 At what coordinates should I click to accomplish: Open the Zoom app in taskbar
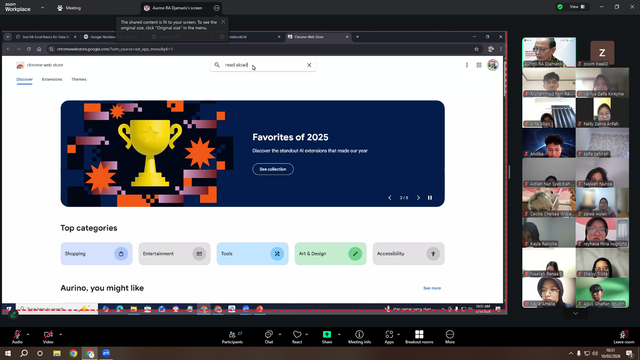[x=106, y=353]
